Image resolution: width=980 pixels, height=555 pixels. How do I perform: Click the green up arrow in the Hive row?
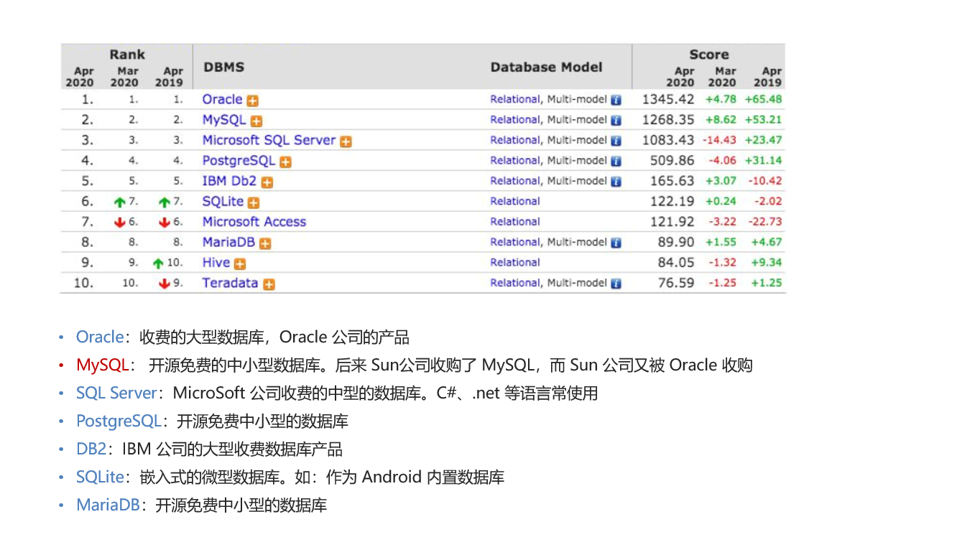coord(159,264)
